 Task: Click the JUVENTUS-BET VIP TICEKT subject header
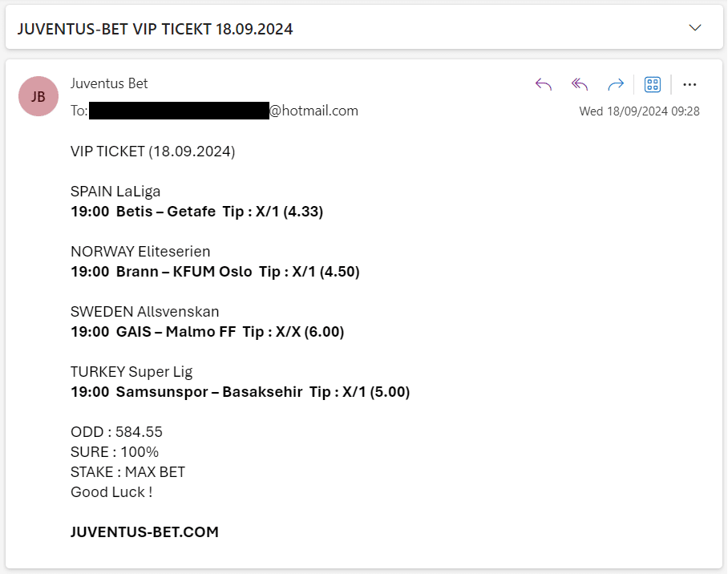pos(155,29)
